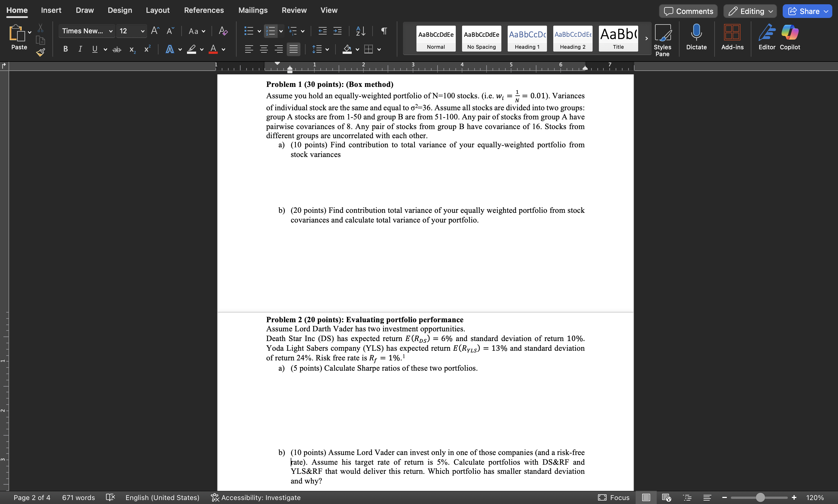
Task: Click the Cut scissors icon
Action: click(40, 28)
